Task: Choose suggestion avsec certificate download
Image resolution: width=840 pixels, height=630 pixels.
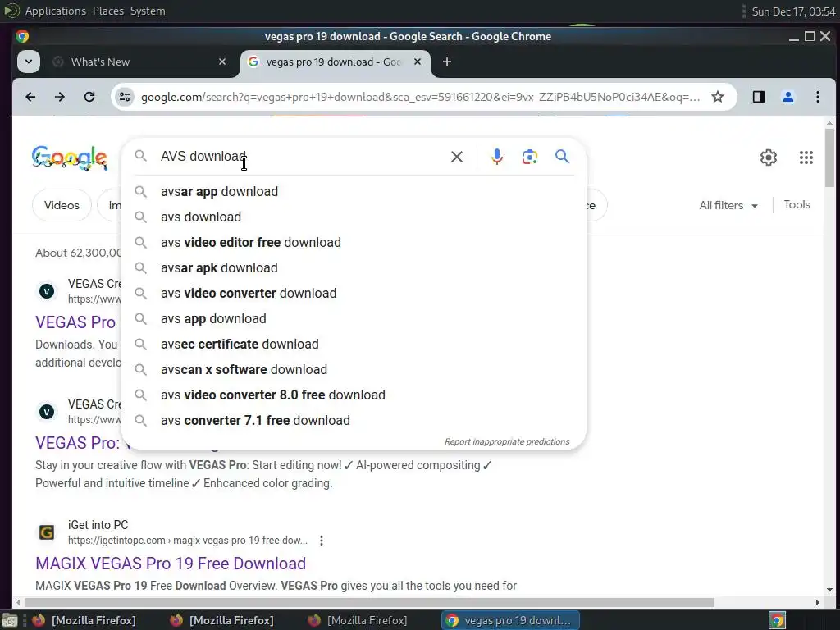Action: (x=354, y=345)
